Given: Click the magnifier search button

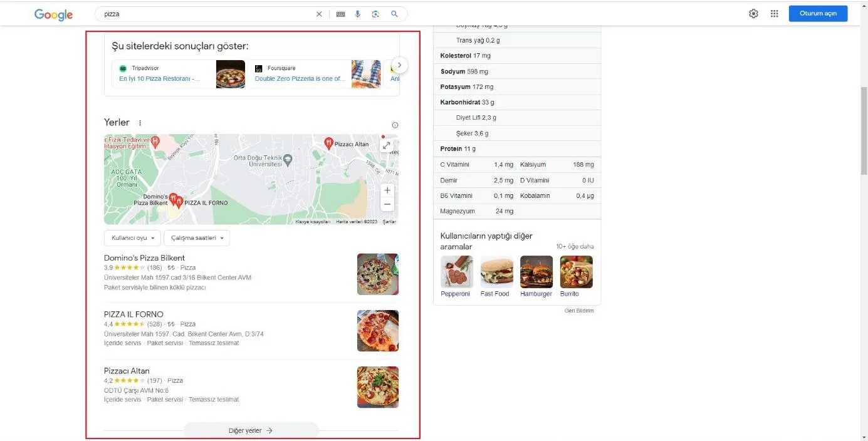Looking at the screenshot, I should click(394, 14).
